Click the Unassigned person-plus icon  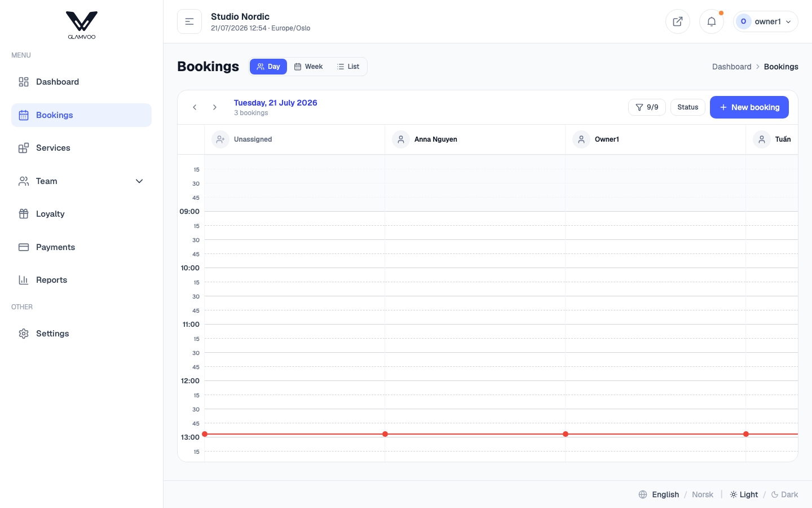(x=220, y=139)
